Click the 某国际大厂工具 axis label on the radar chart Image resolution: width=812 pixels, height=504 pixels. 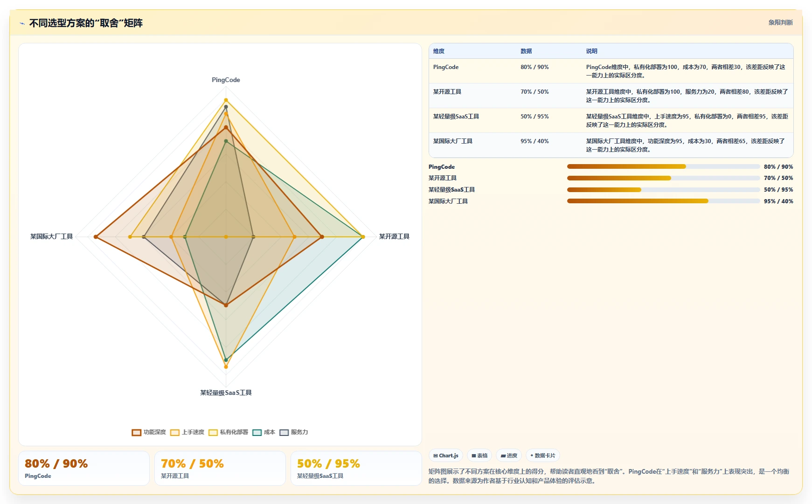coord(51,236)
